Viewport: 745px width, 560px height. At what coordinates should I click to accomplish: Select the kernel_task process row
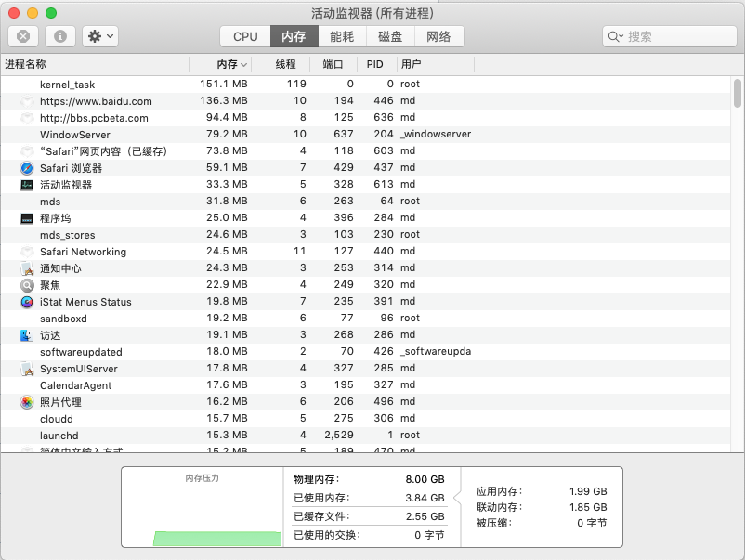point(279,85)
